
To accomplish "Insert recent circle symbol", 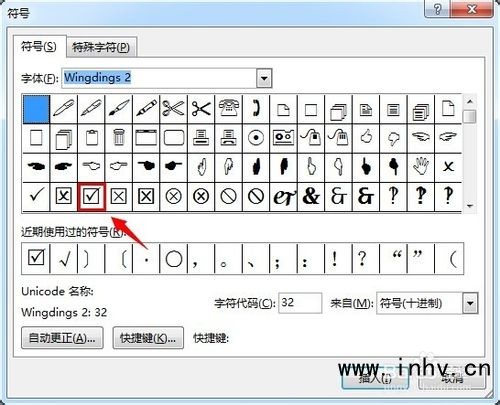I will pos(174,258).
